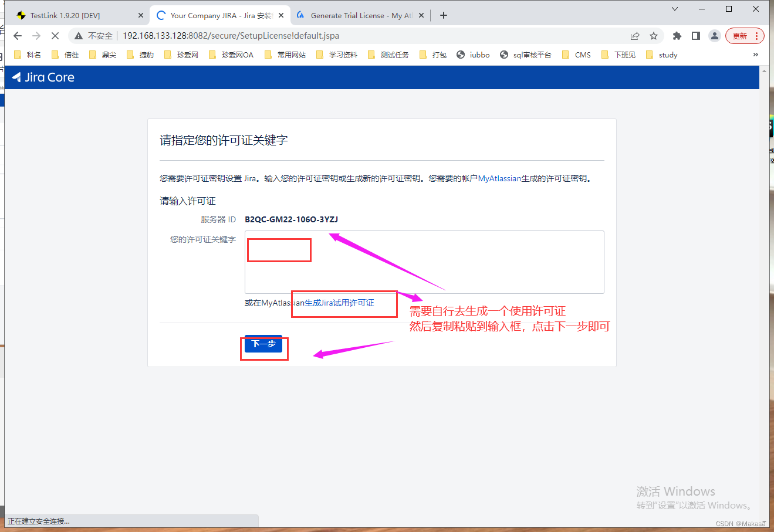Close the Generate Trial License tab
Screen dimensions: 774x532
pyautogui.click(x=421, y=15)
